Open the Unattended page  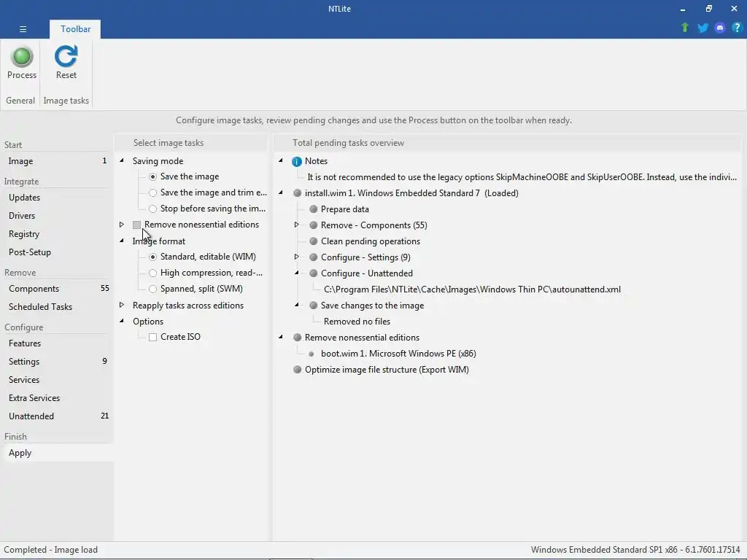click(57, 416)
